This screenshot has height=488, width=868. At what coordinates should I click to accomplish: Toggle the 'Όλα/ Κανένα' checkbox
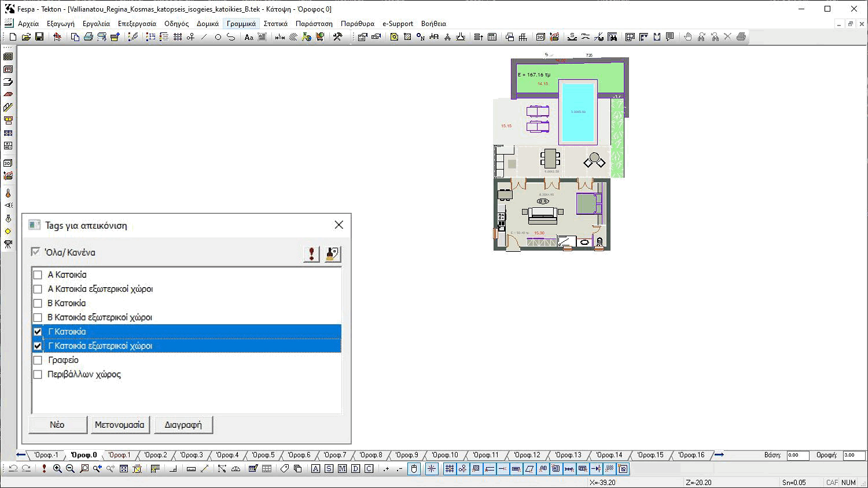coord(36,252)
